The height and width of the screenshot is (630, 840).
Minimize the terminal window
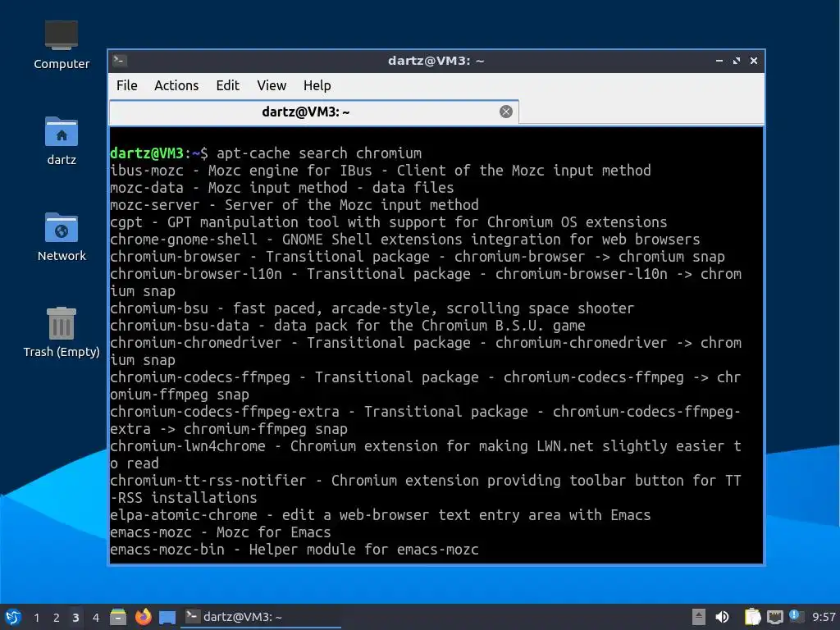click(x=719, y=61)
